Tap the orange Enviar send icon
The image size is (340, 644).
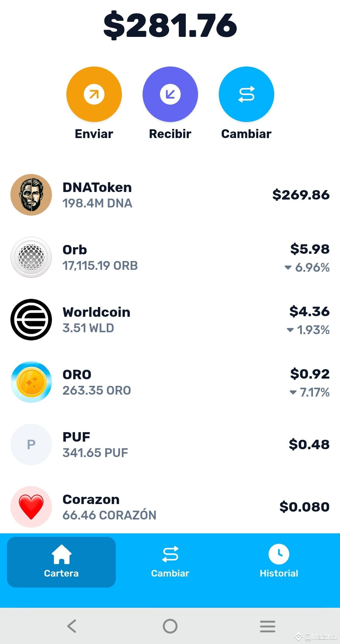[x=94, y=94]
